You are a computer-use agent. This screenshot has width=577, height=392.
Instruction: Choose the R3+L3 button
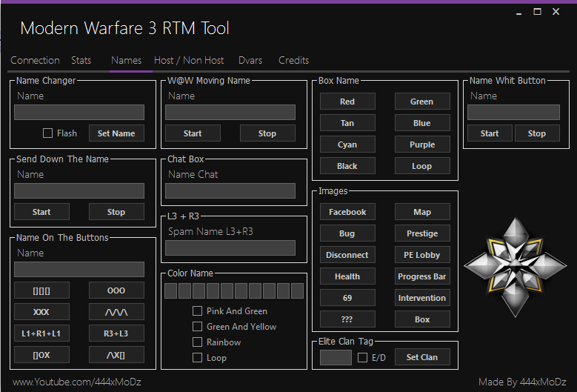(116, 333)
